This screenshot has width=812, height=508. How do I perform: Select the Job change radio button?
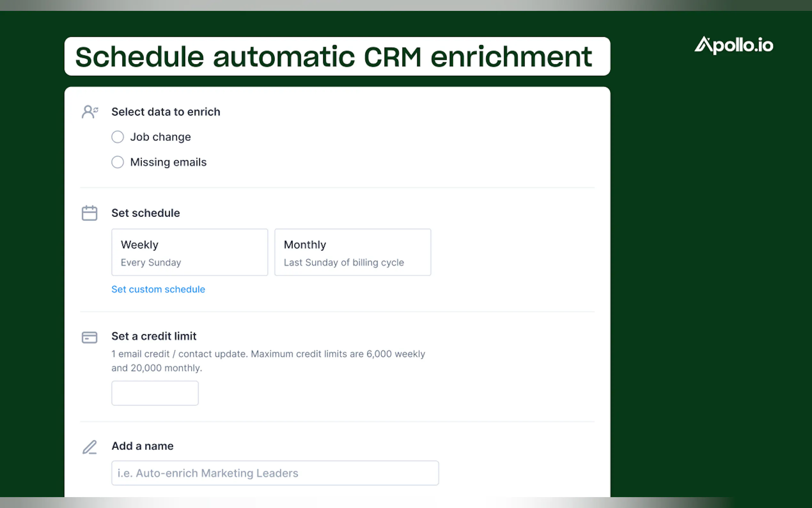point(118,137)
